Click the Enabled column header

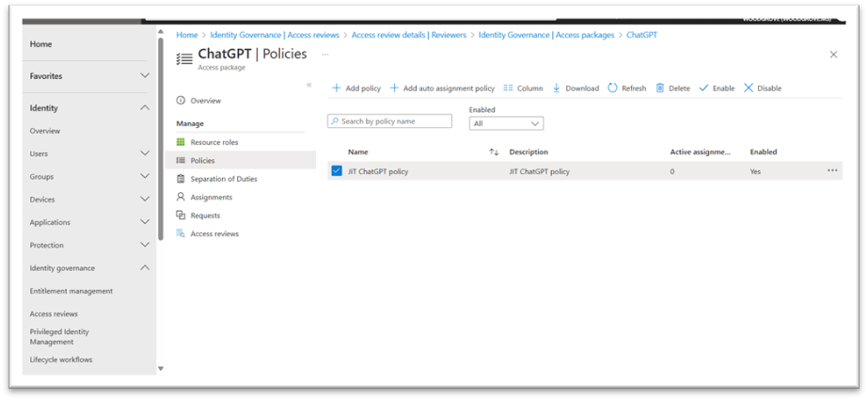[764, 152]
